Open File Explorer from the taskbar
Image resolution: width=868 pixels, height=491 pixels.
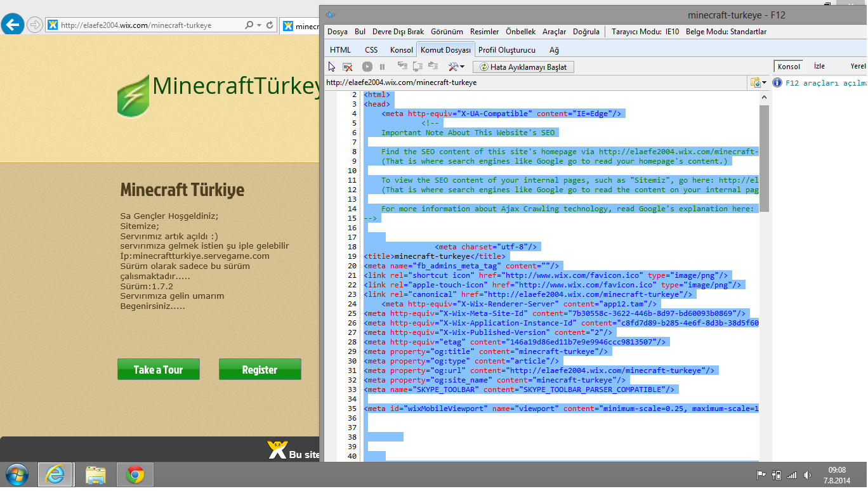click(95, 475)
